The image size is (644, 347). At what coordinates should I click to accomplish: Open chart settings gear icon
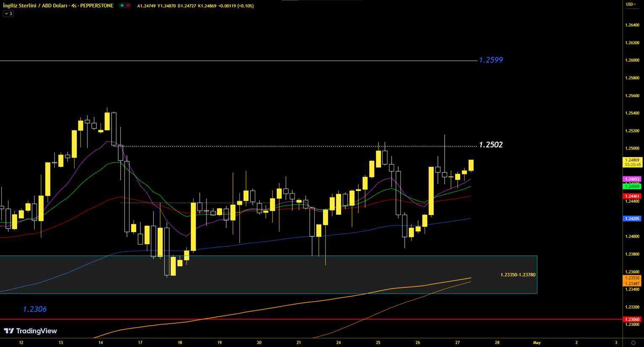click(x=633, y=343)
